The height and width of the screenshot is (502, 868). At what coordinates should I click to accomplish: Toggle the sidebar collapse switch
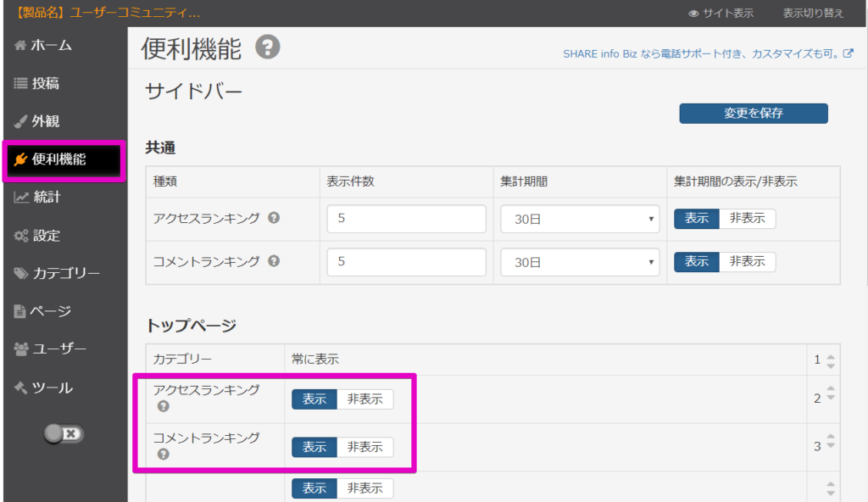(x=64, y=433)
